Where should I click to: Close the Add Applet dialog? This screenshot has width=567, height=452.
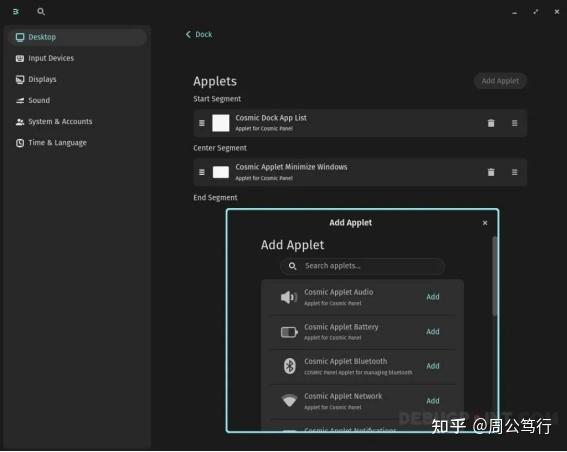click(485, 223)
